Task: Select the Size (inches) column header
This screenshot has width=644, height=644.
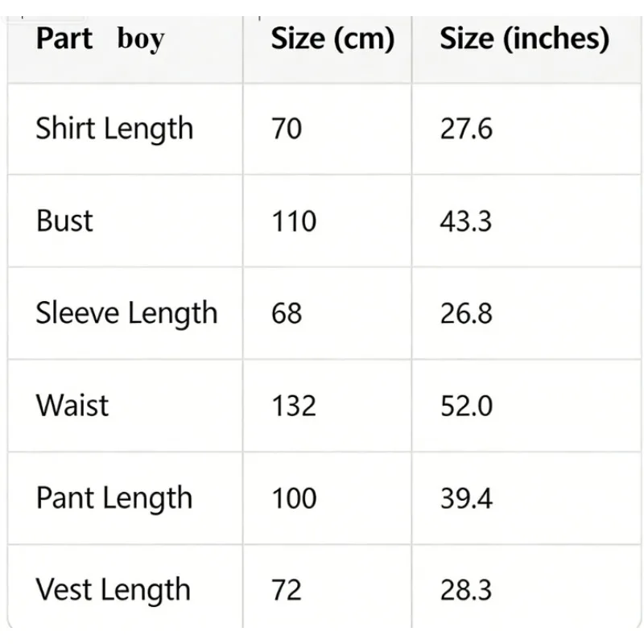Action: tap(525, 39)
